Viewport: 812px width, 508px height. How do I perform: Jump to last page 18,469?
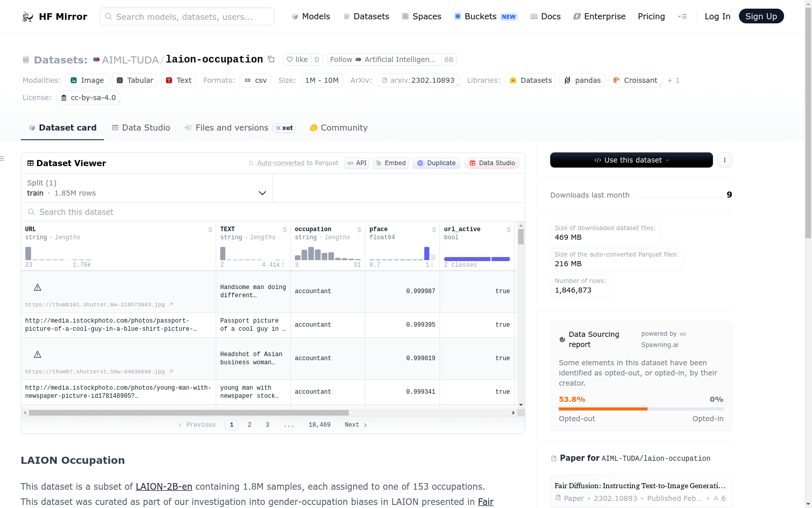pos(320,425)
